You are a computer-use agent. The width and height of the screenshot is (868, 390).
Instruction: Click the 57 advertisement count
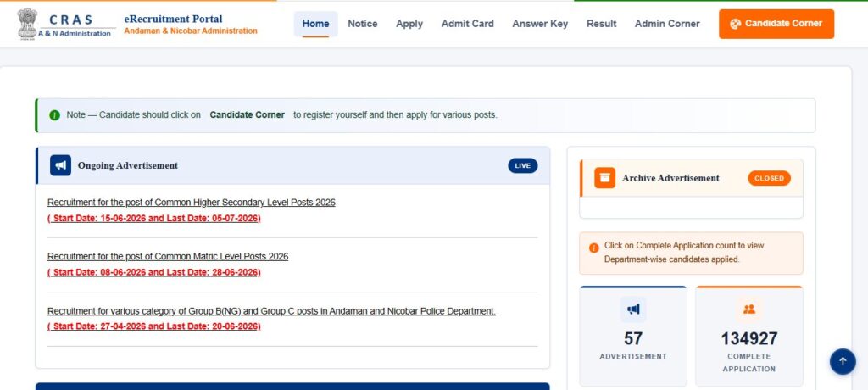coord(632,338)
